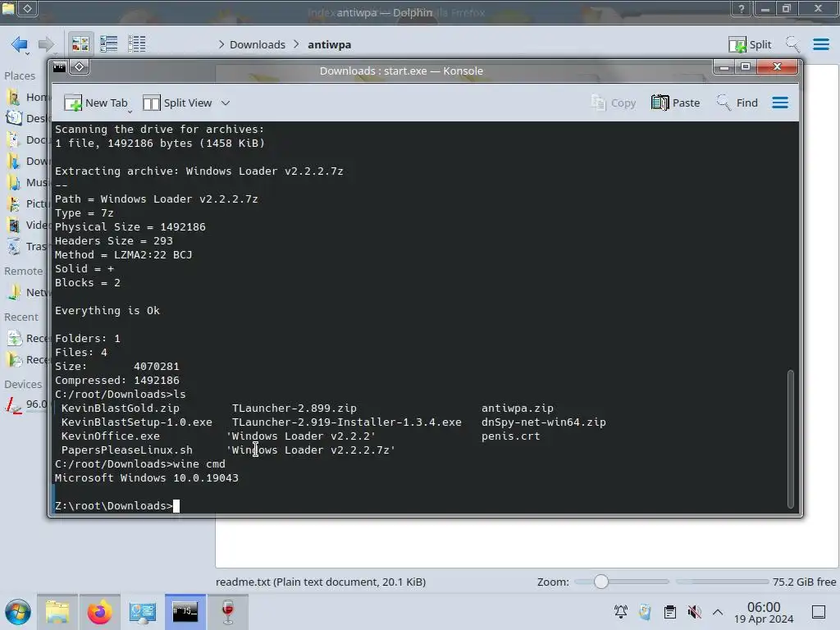
Task: Click antiwpa in Dolphin breadcrumb
Action: pos(330,44)
